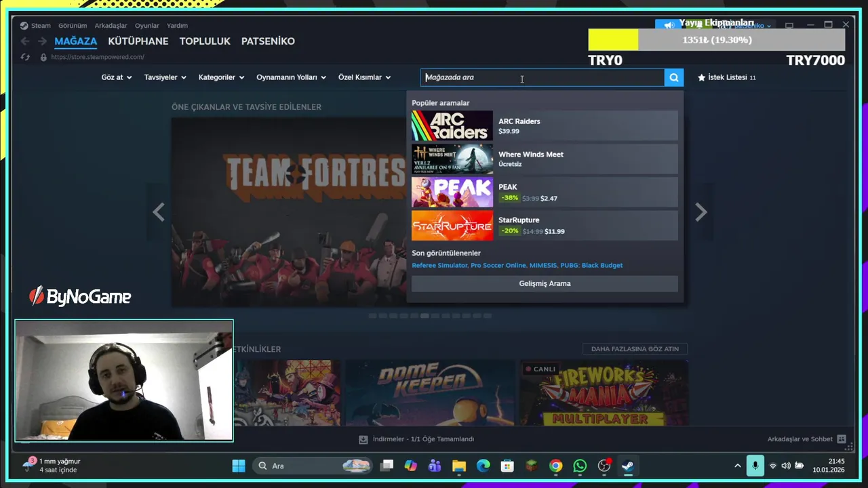The width and height of the screenshot is (868, 488).
Task: Select Where Winds Meet search suggestion
Action: [x=545, y=159]
